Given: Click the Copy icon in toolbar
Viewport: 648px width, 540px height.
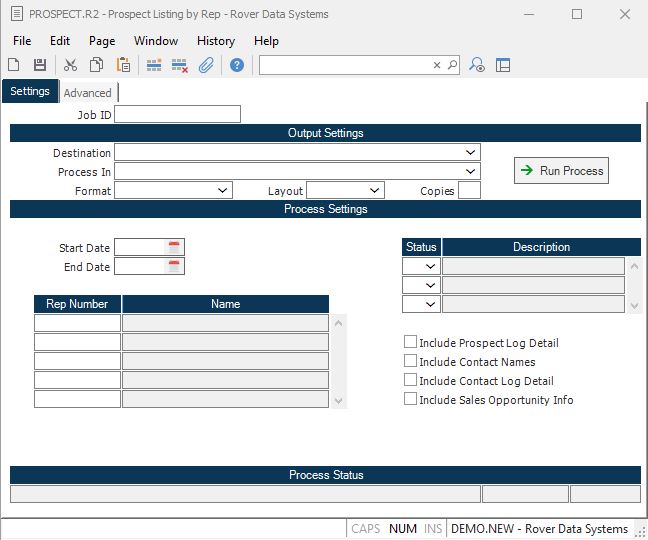Looking at the screenshot, I should pyautogui.click(x=97, y=65).
